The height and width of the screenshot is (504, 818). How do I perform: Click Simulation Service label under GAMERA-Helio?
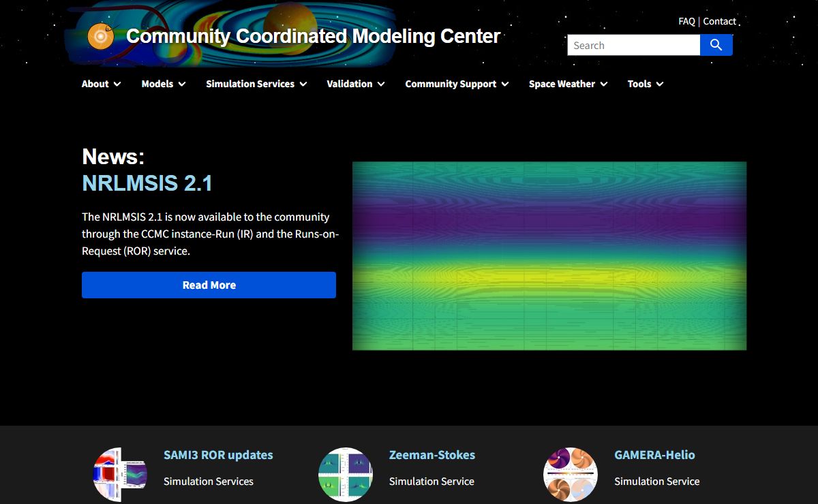click(x=657, y=481)
